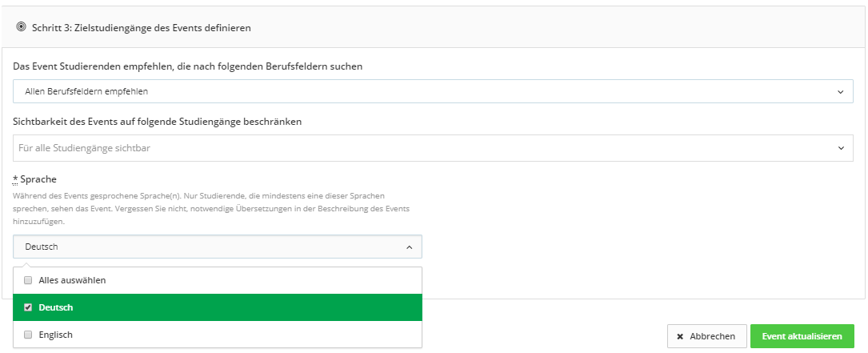
Task: Open 'Für alle Studiengänge sichtbar' dropdown
Action: pyautogui.click(x=432, y=148)
